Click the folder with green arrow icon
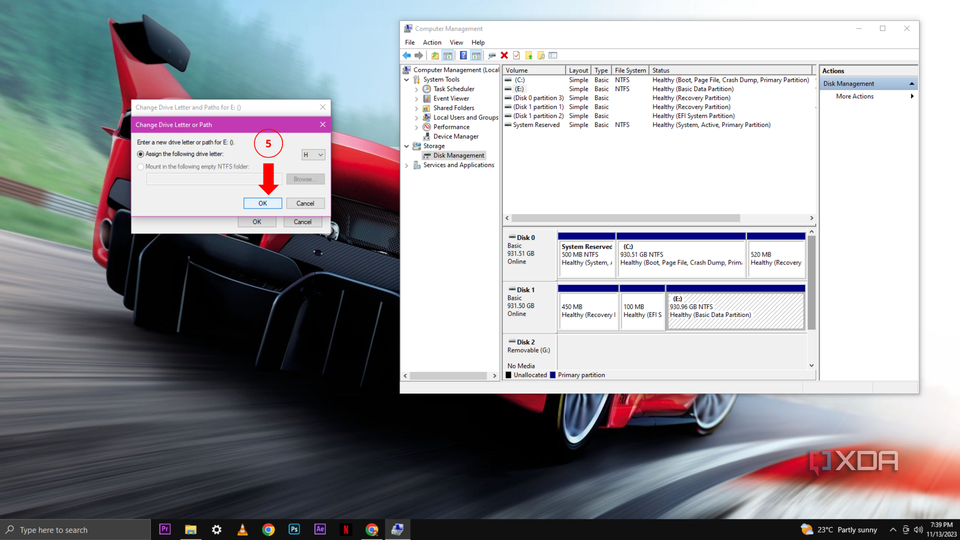 coord(529,56)
